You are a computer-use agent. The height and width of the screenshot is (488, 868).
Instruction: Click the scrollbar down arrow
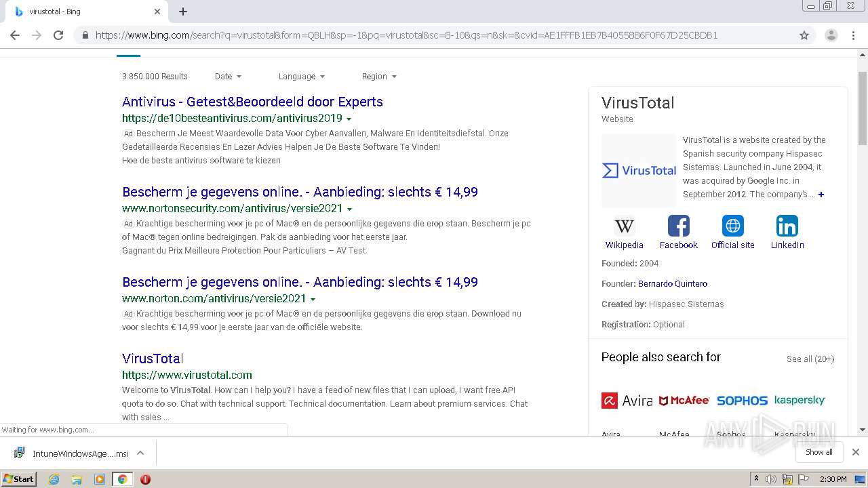863,430
